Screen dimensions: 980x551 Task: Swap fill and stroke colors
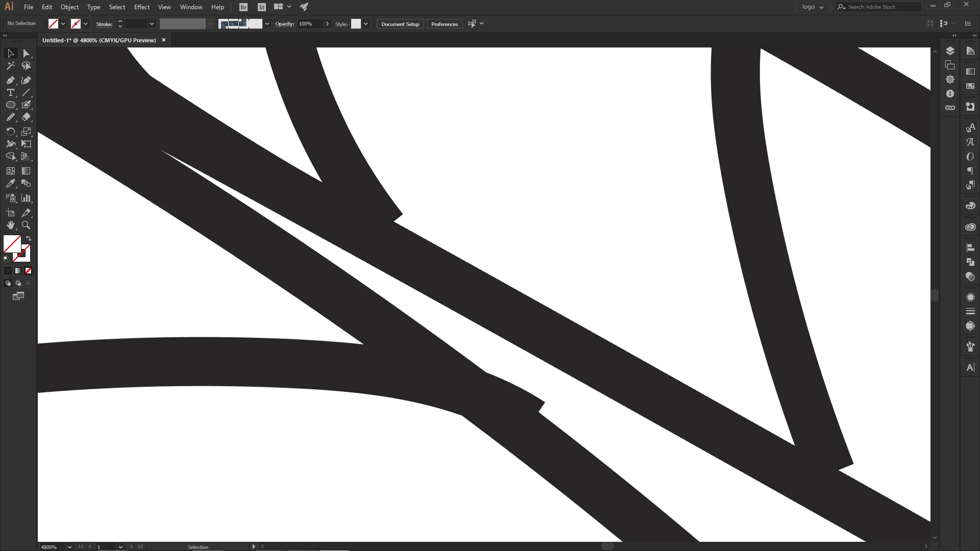[x=29, y=238]
